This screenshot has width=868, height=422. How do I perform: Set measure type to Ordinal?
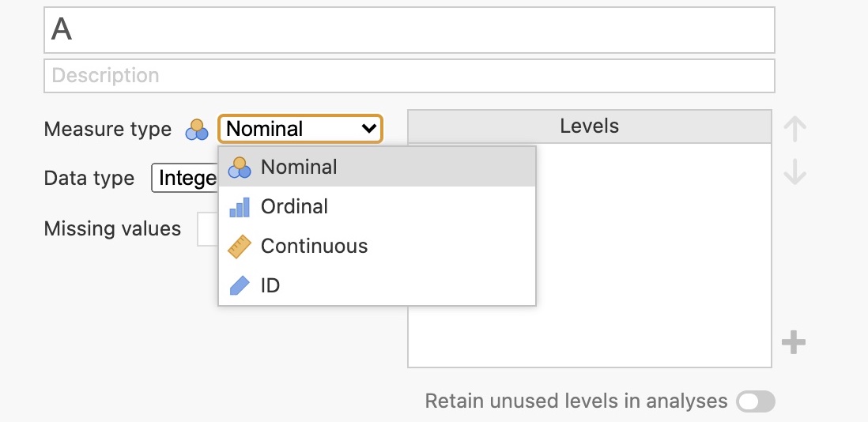click(x=294, y=207)
